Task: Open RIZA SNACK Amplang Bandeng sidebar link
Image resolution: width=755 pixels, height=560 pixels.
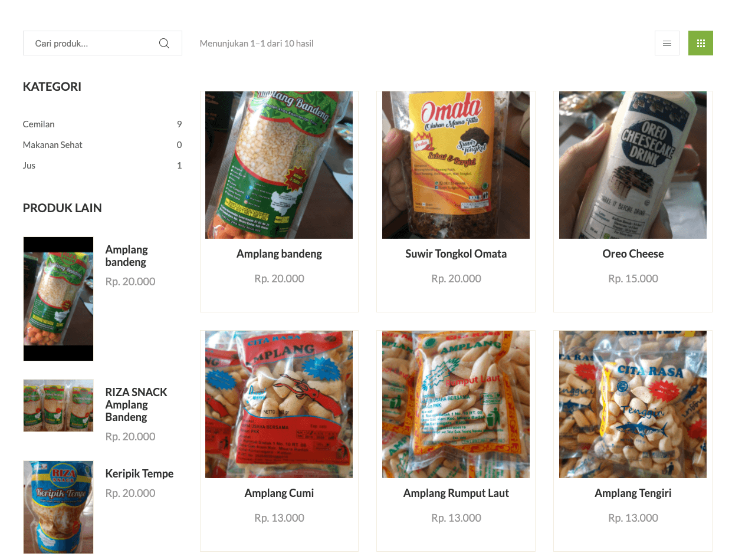Action: point(136,404)
